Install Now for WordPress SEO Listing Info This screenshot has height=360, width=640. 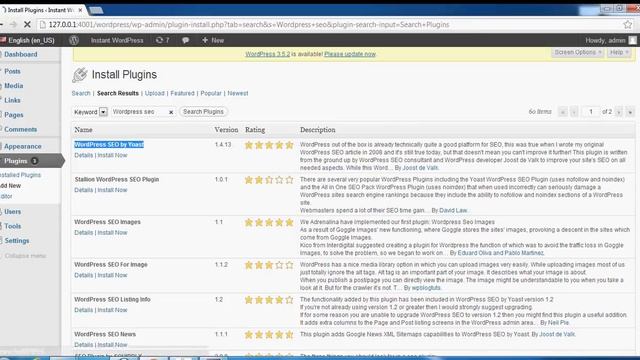pos(112,310)
